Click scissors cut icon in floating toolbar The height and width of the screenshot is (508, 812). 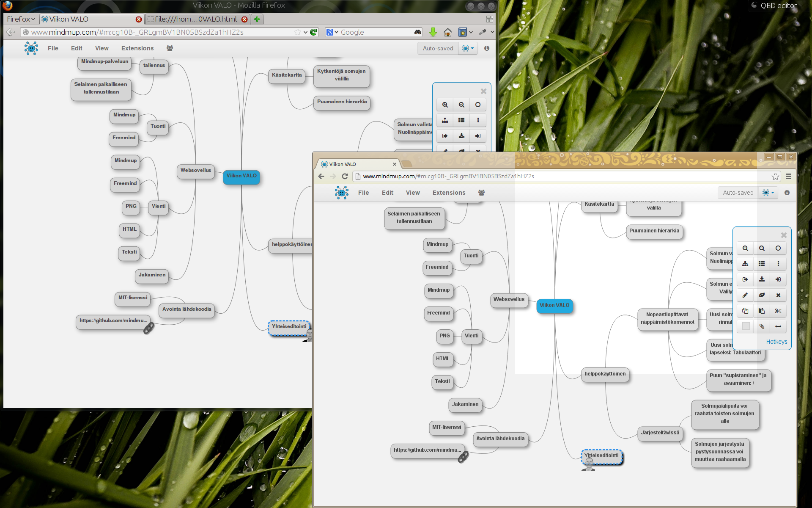coord(778,311)
